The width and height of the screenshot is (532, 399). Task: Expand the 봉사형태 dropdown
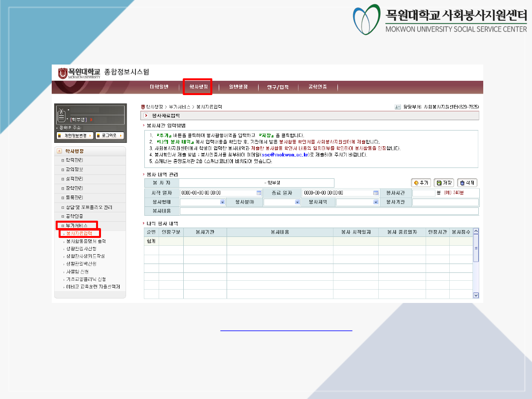222,202
